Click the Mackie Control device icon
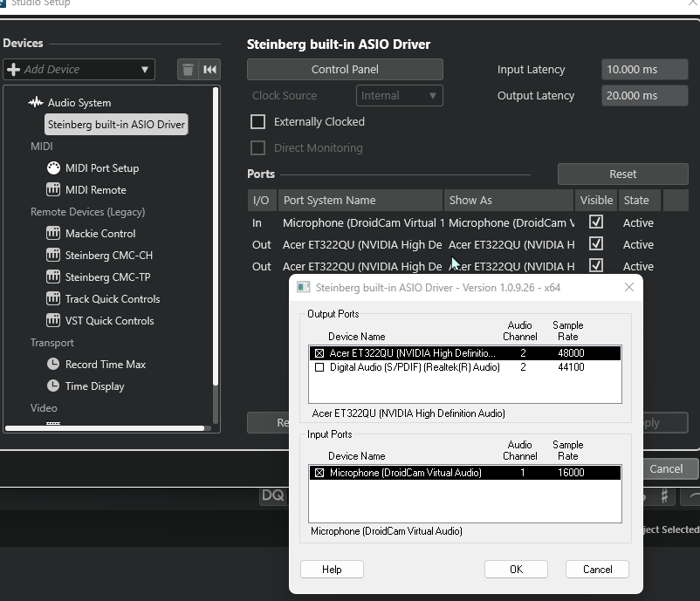This screenshot has width=700, height=601. click(x=53, y=234)
